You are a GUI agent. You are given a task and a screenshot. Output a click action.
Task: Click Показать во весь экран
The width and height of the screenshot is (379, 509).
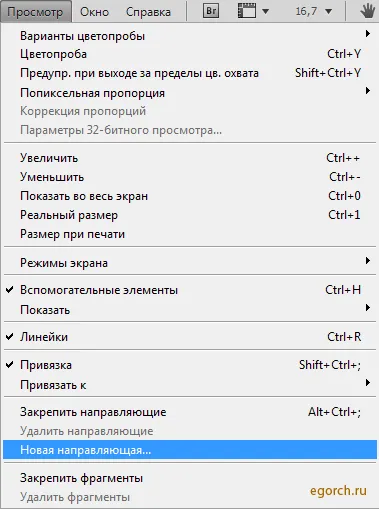(x=190, y=196)
